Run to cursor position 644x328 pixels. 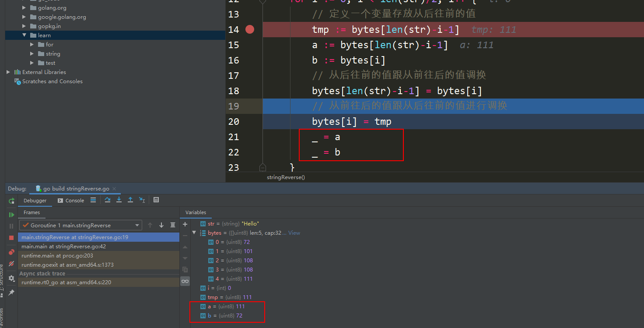tap(142, 200)
